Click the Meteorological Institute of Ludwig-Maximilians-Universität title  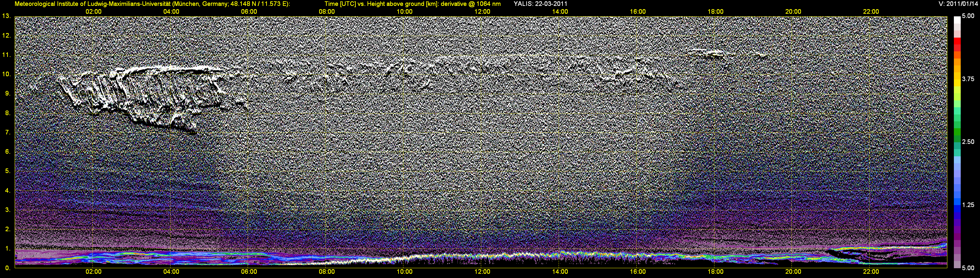153,4
